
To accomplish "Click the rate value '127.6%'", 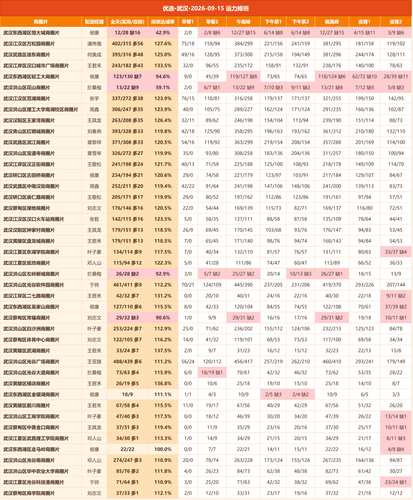I will click(163, 44).
